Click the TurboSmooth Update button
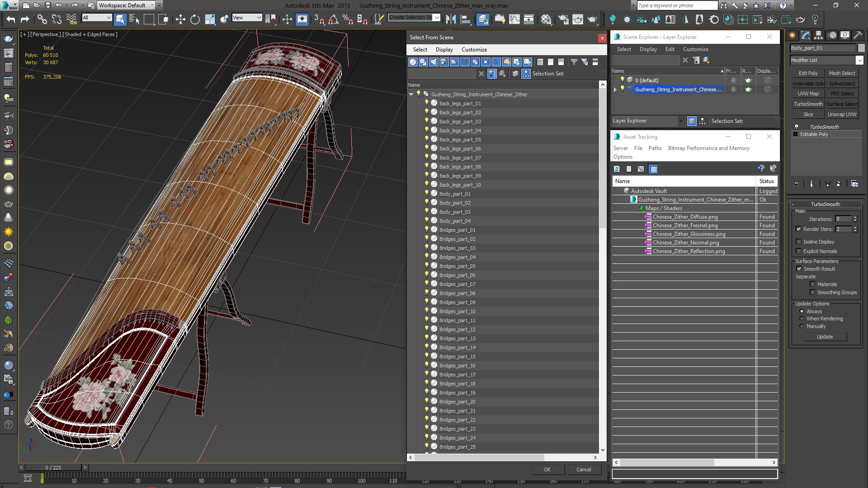This screenshot has height=488, width=868. [x=825, y=337]
